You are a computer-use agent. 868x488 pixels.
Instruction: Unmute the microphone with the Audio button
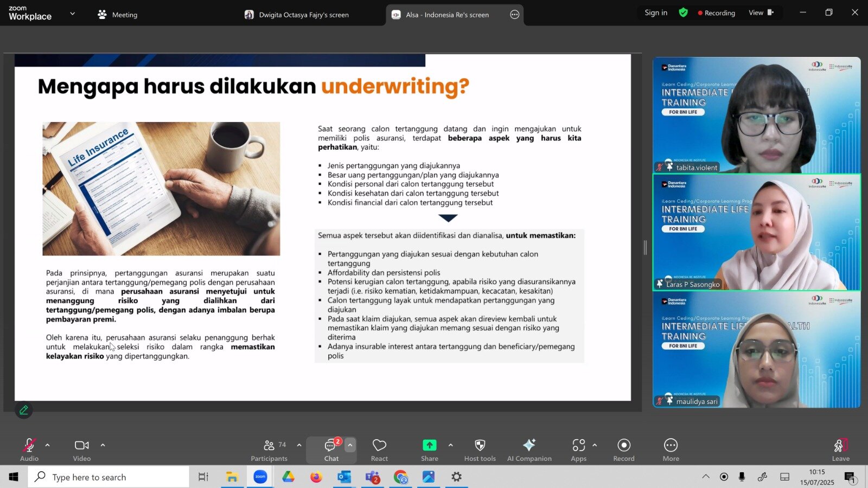(29, 450)
